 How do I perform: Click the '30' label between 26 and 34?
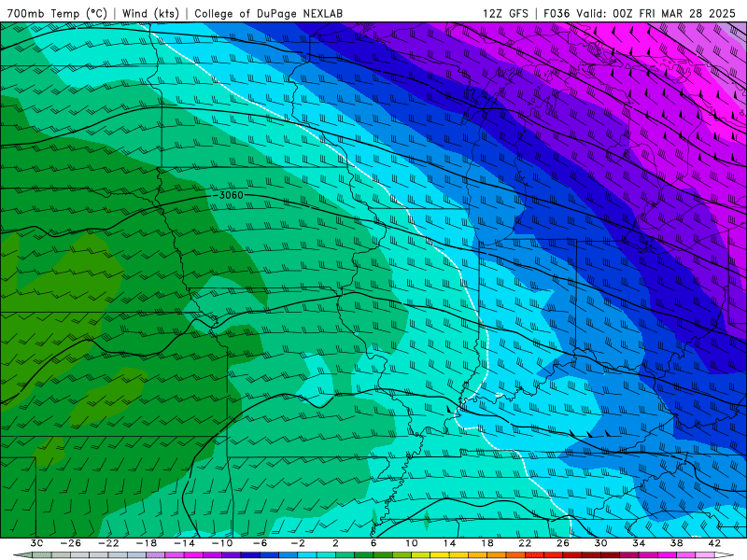(x=600, y=543)
